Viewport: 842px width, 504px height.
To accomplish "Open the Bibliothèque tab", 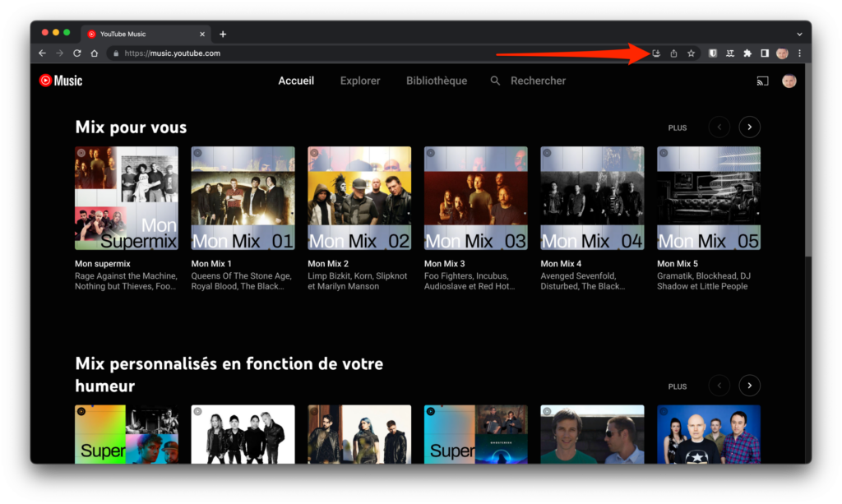I will point(437,81).
